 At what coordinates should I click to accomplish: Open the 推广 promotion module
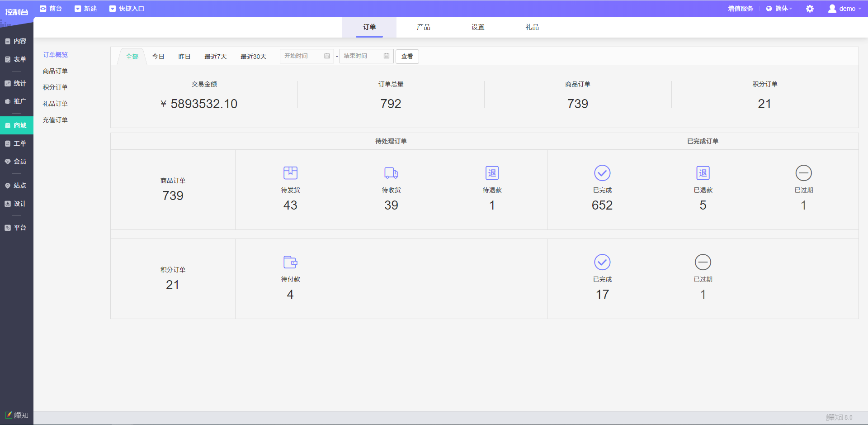pyautogui.click(x=17, y=101)
